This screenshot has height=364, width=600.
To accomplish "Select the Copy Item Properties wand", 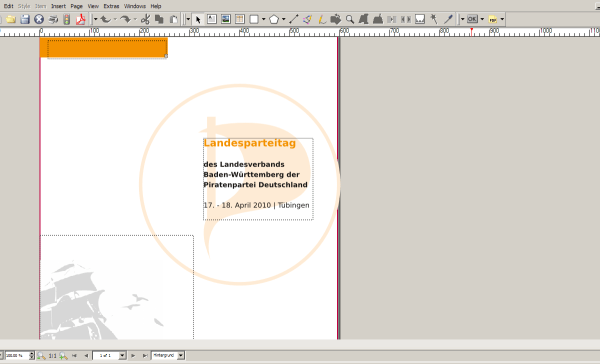I will [x=434, y=19].
